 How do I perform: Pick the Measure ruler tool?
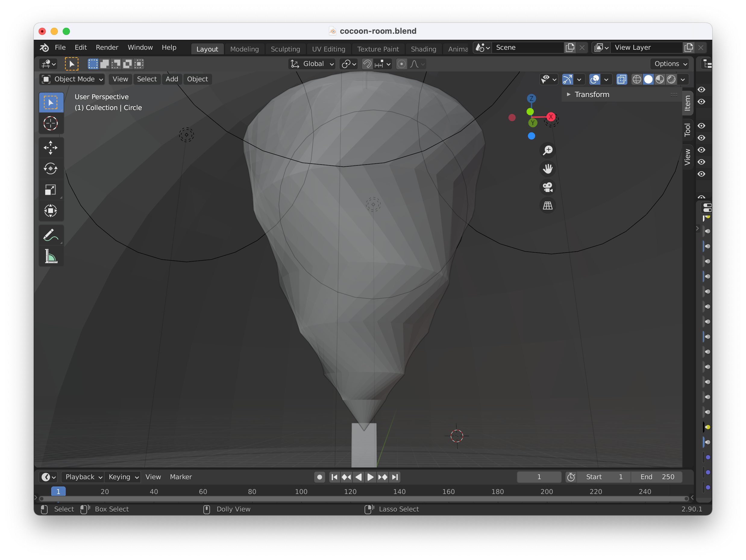51,256
